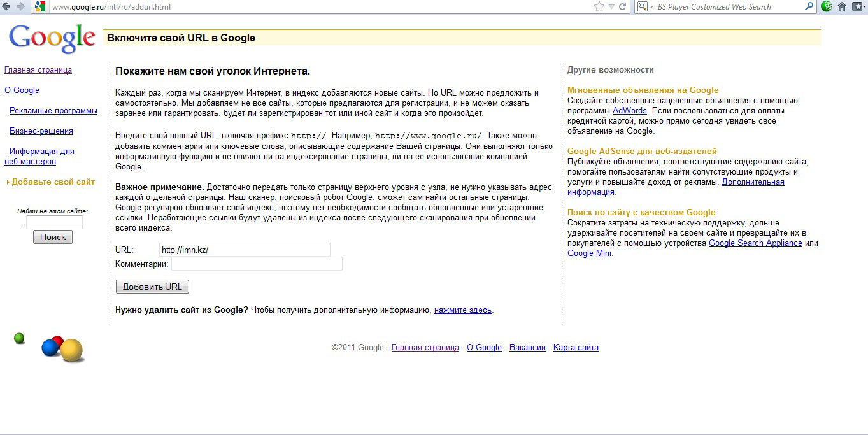Open the Google Search Appliance link

point(755,243)
